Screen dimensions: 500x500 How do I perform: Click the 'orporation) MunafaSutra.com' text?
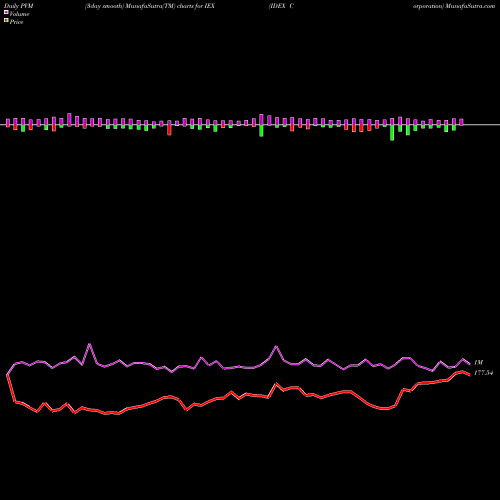[x=454, y=6]
